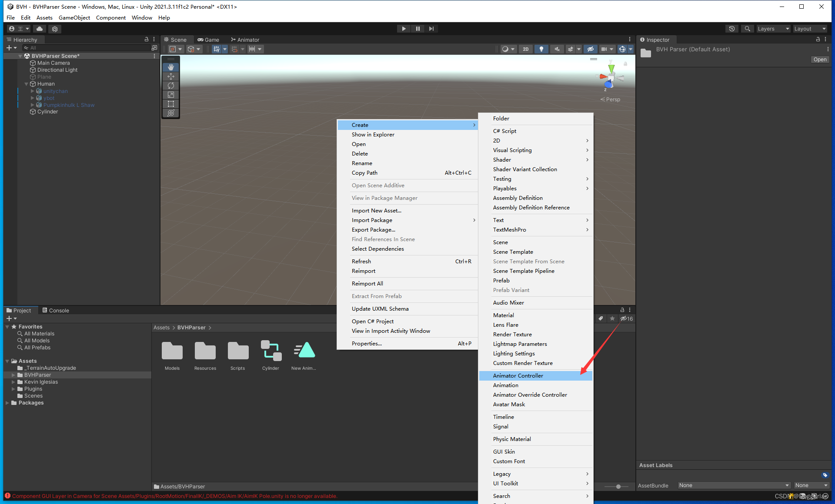This screenshot has height=504, width=835.
Task: Open the AssetBundle None dropdown
Action: 734,485
